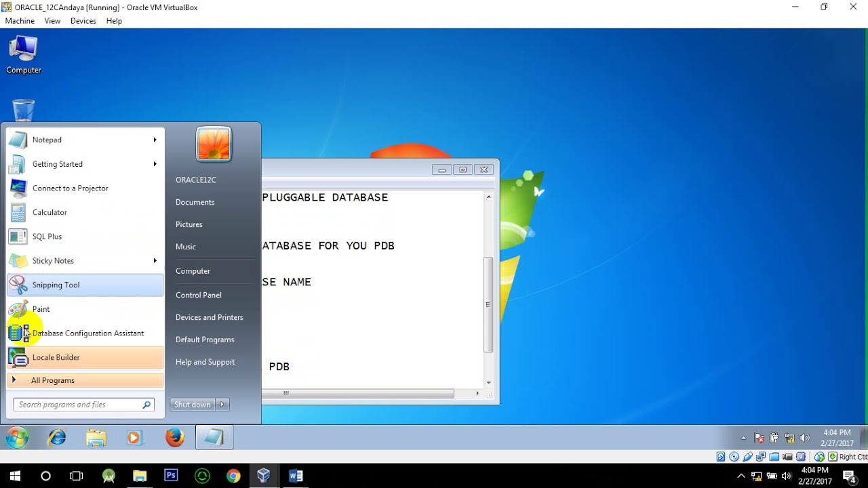
Task: Open Connect to a Projector
Action: pyautogui.click(x=85, y=188)
